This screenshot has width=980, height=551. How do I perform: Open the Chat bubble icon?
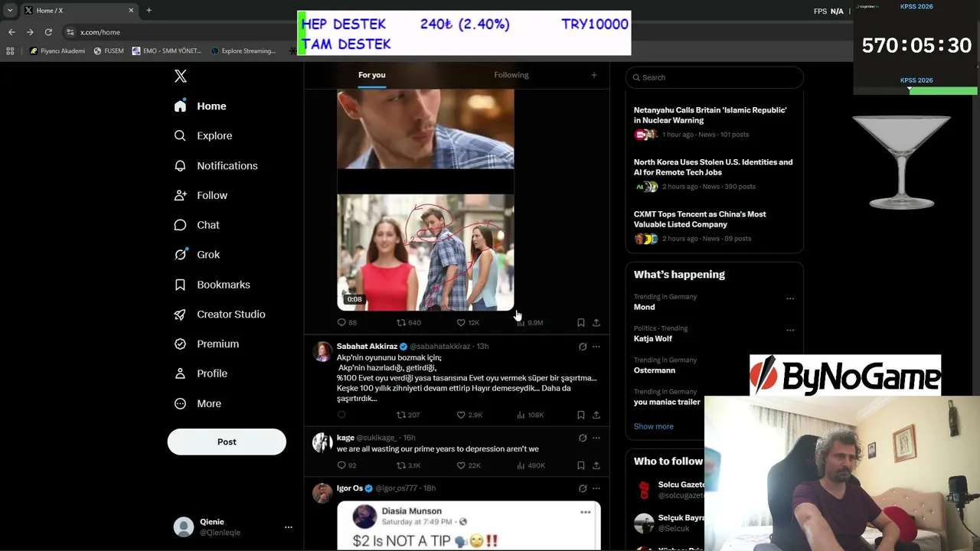coord(180,225)
